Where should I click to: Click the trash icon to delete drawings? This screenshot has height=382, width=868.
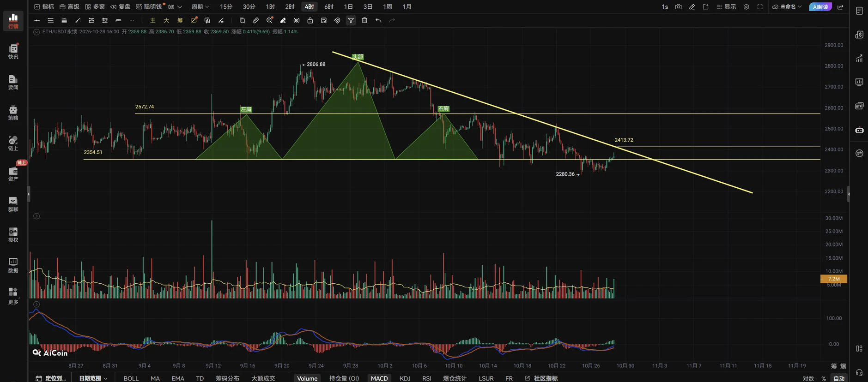click(x=364, y=20)
